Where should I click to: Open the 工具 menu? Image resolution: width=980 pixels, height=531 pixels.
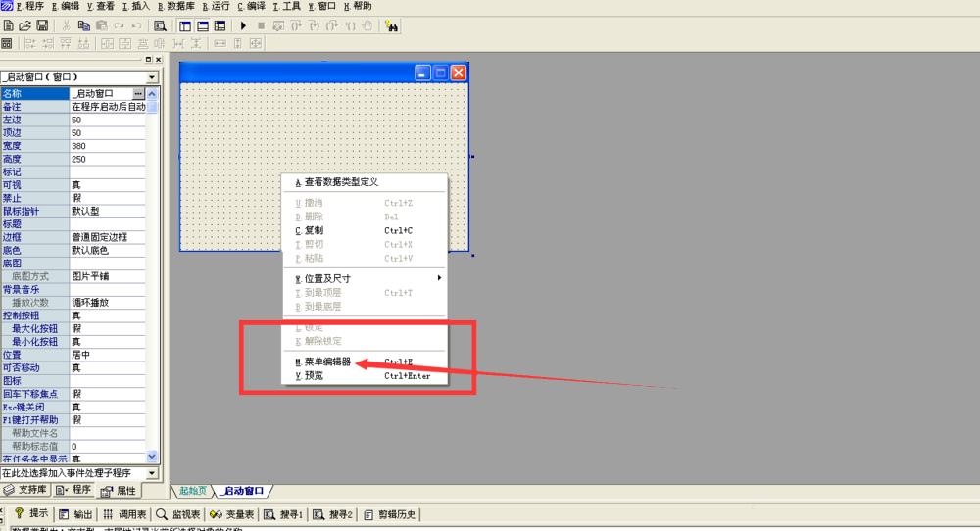tap(287, 6)
